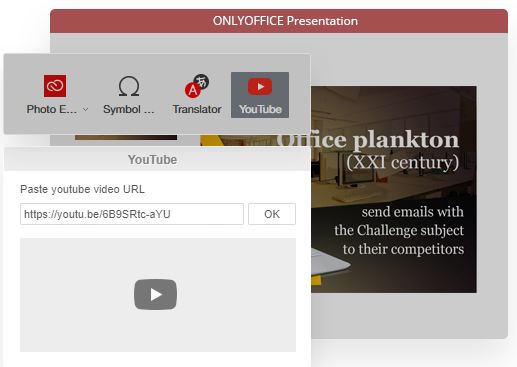517x367 pixels.
Task: Click the Omega Symbol Table icon
Action: point(129,86)
